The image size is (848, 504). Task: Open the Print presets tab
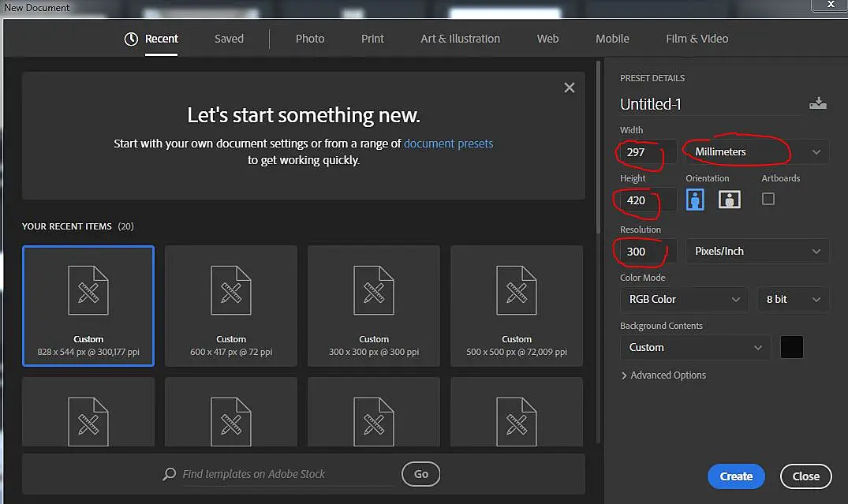click(x=372, y=39)
